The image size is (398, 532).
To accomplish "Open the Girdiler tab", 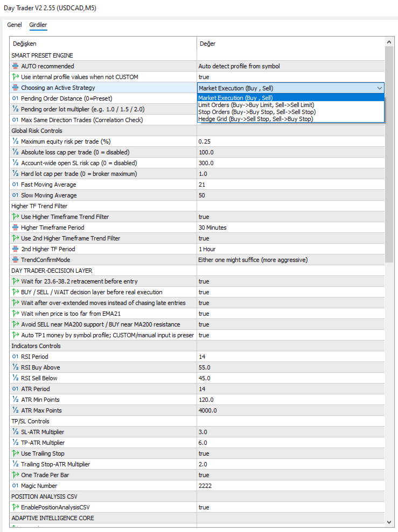I will [x=38, y=25].
